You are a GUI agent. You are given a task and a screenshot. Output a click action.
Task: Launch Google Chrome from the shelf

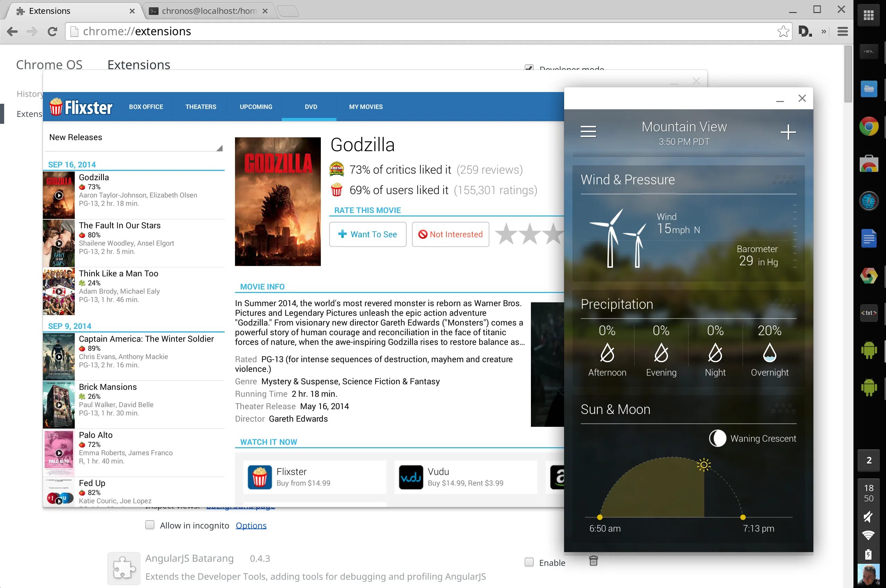click(x=869, y=126)
